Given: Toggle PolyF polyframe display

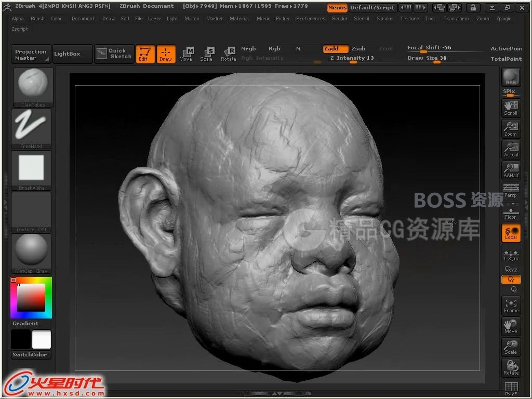Looking at the screenshot, I should click(511, 389).
